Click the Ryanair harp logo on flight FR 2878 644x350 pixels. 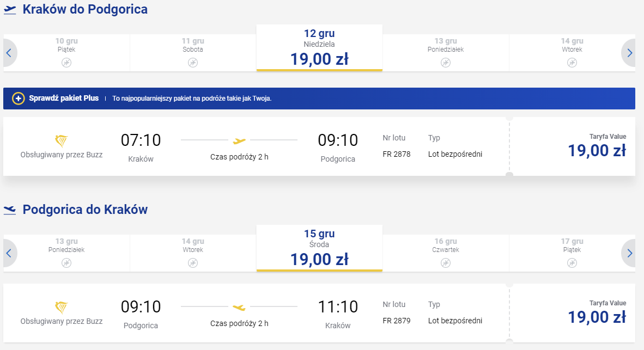tap(61, 141)
